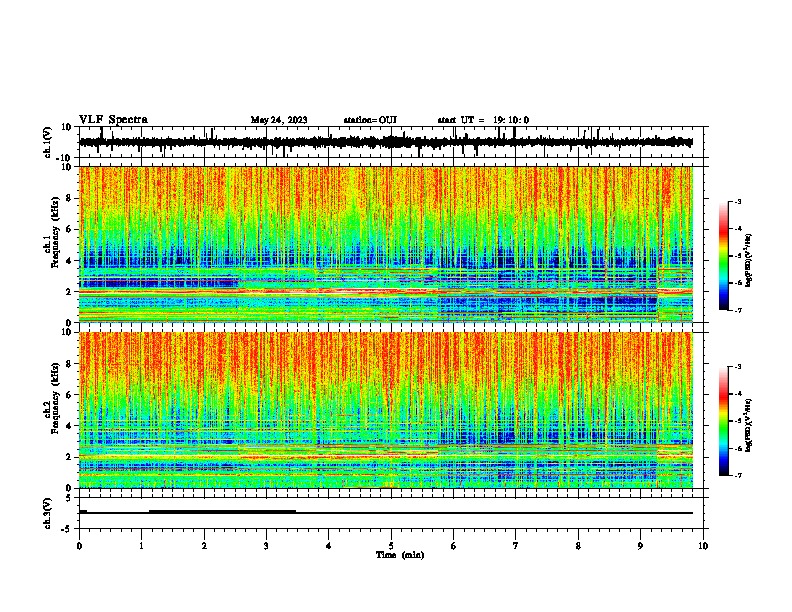
Task: Click the "8" kHz tick of ch.1 spectrogram
Action: pos(69,198)
